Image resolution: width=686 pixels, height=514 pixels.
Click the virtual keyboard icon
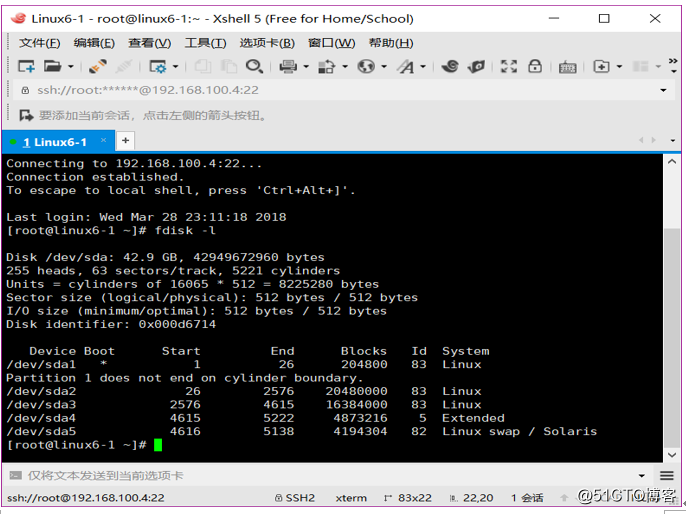pos(567,67)
